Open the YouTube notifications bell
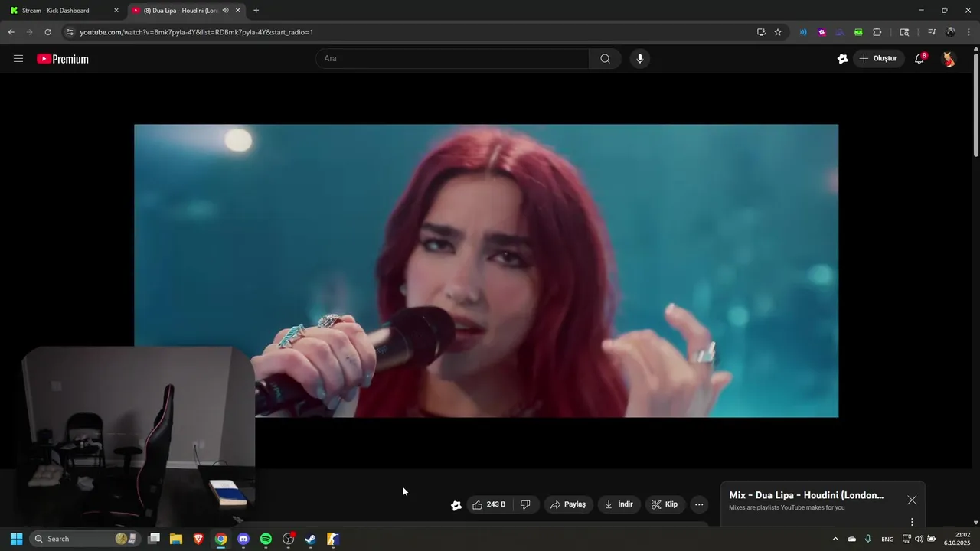The width and height of the screenshot is (980, 551). coord(920,58)
